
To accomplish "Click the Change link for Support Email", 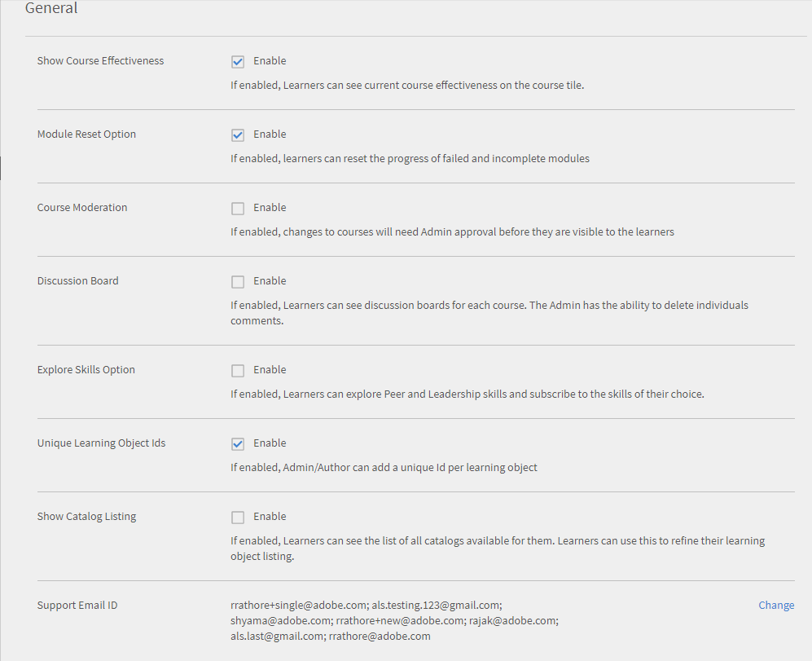I will point(776,605).
